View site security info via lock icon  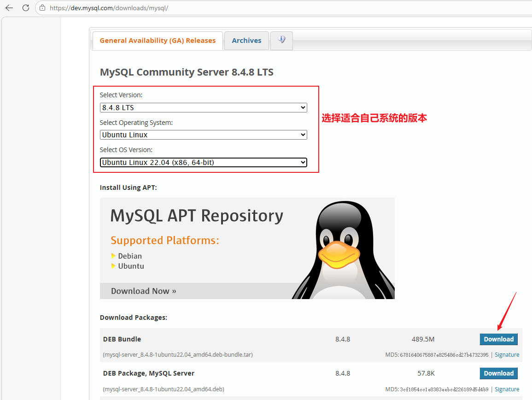[x=42, y=8]
